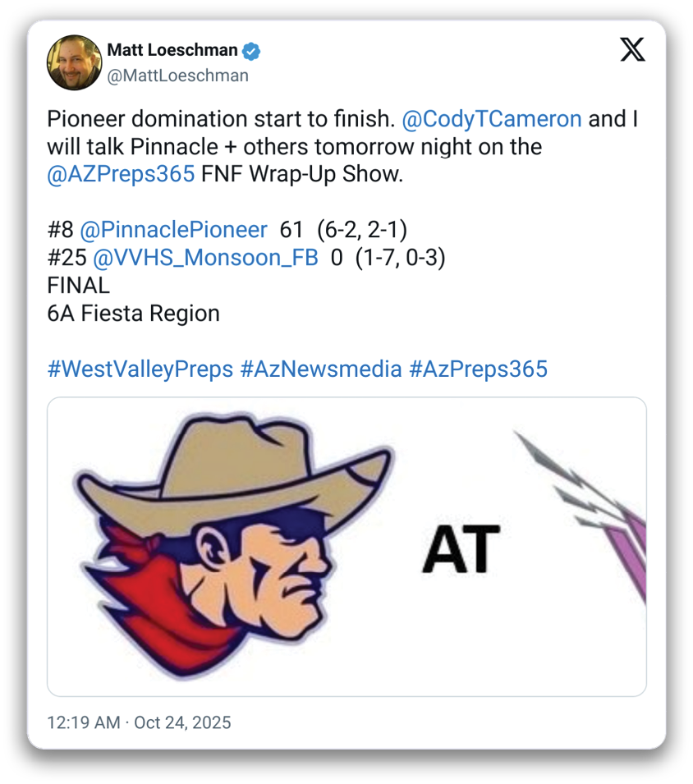Visit the @AZPreps365 mention link

coord(121,175)
